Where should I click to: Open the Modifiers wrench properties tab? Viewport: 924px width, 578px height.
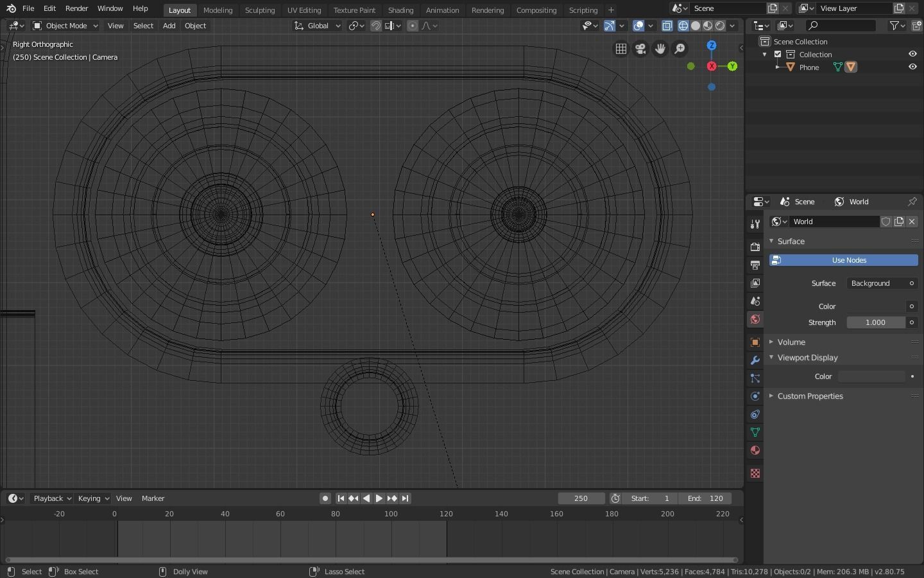[x=755, y=360]
